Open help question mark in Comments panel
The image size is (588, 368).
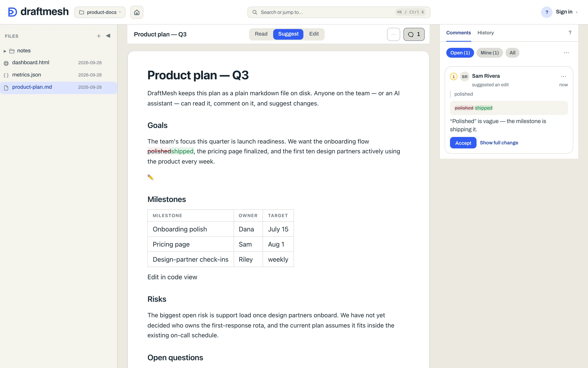pyautogui.click(x=570, y=33)
